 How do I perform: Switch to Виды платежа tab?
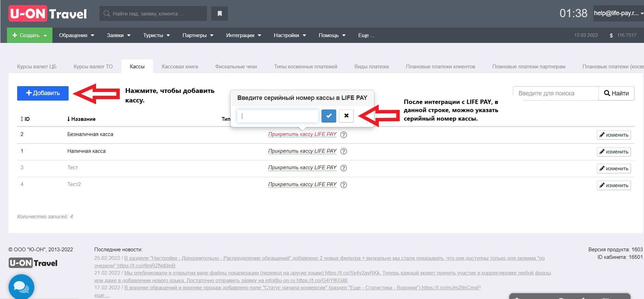372,67
